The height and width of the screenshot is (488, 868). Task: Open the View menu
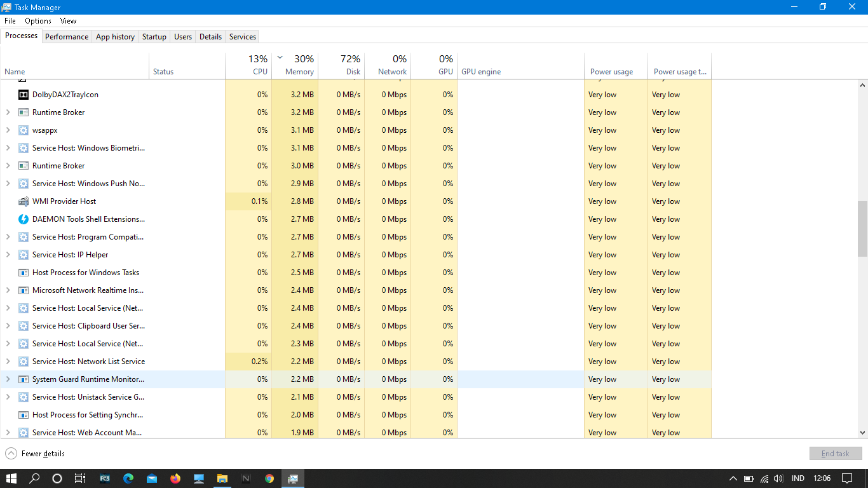(x=69, y=21)
